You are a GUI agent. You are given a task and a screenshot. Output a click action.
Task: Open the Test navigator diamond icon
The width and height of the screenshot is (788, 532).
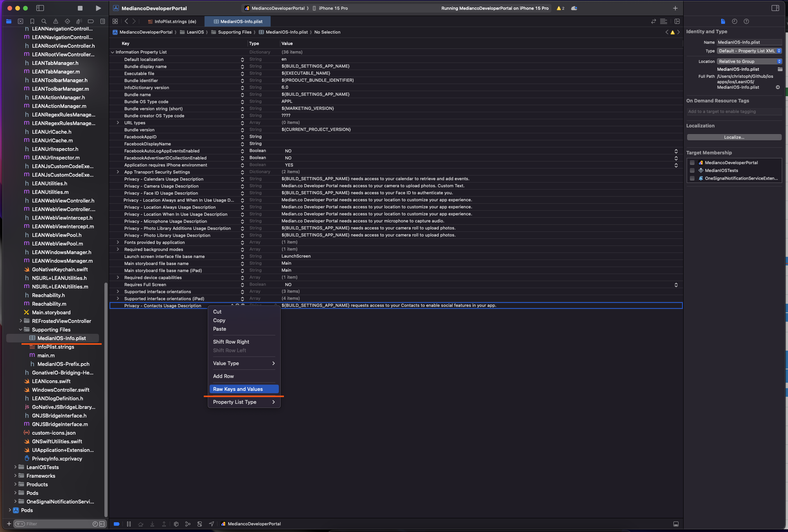pyautogui.click(x=67, y=21)
